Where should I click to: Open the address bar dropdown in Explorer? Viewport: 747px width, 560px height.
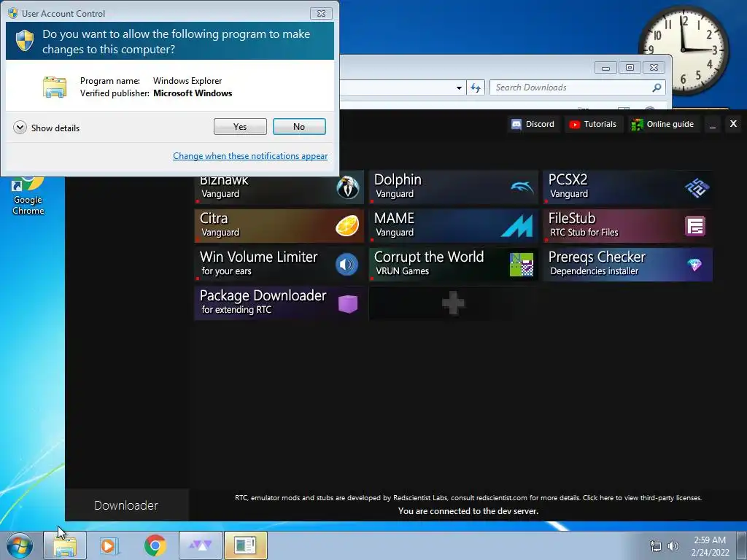pos(459,87)
